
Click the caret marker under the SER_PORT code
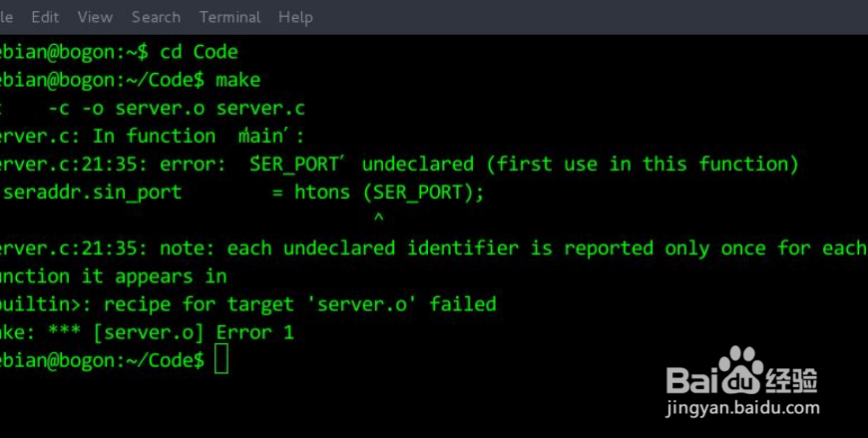(378, 216)
